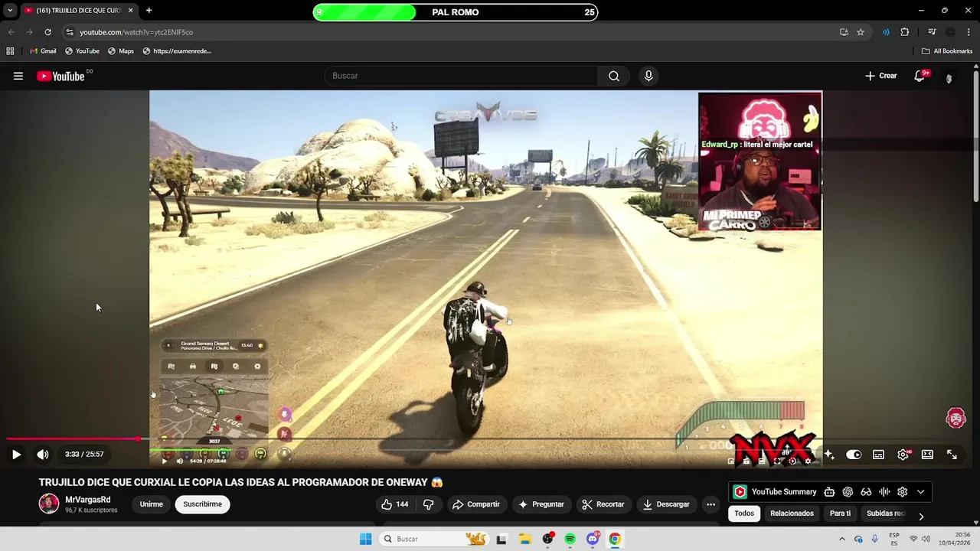Screen dimensions: 980x551
Task: Open the tab search dropdown arrow
Action: click(x=10, y=11)
